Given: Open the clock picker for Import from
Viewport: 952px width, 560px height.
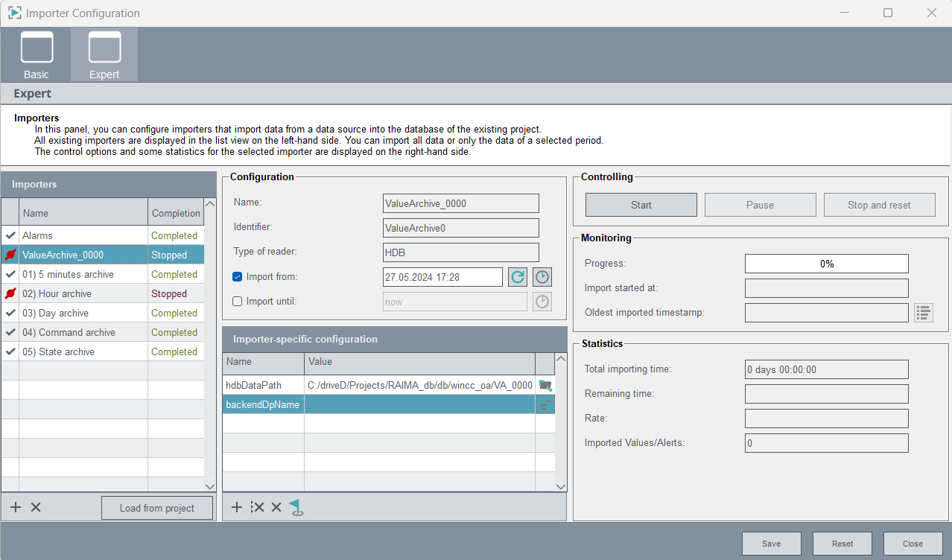Looking at the screenshot, I should 542,277.
